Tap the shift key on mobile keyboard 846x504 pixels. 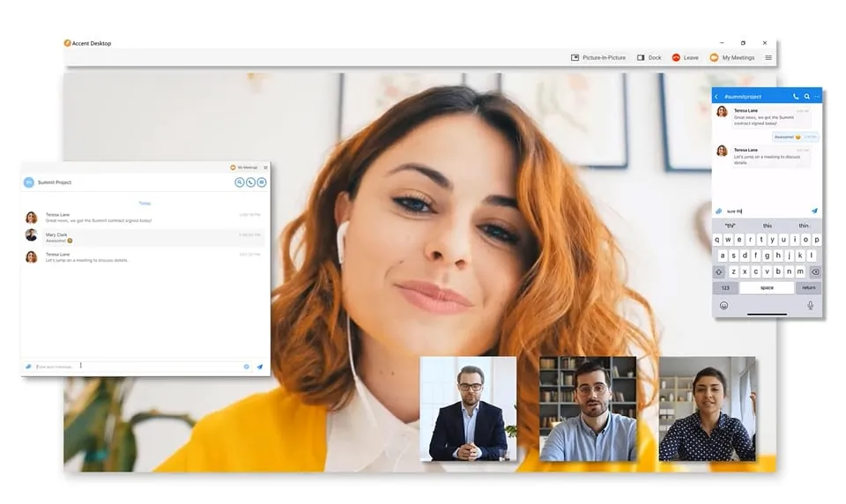coord(719,272)
